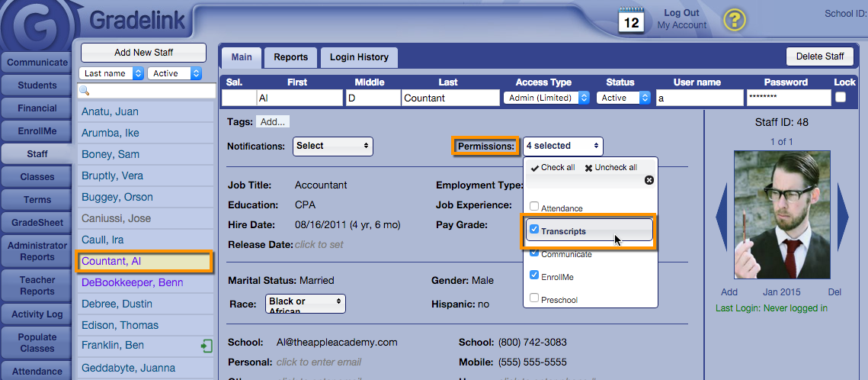Viewport: 868px width, 380px height.
Task: Open the Last name sort dropdown
Action: (x=113, y=73)
